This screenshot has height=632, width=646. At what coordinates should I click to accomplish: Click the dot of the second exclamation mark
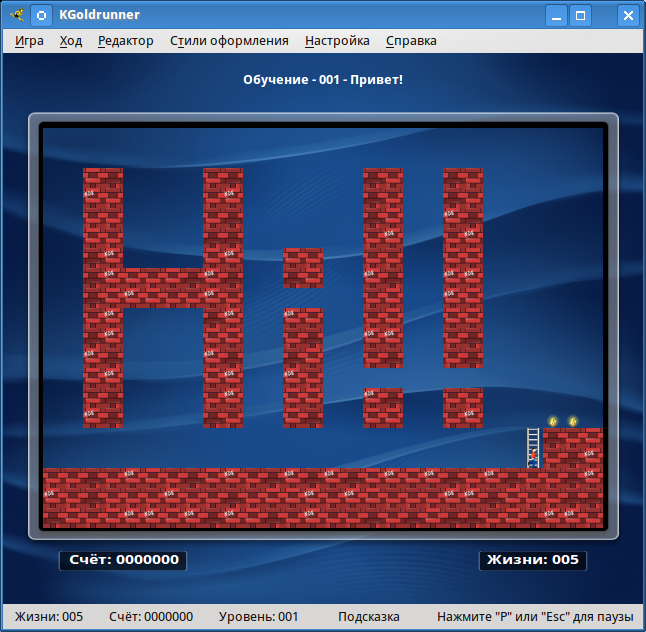[x=463, y=408]
